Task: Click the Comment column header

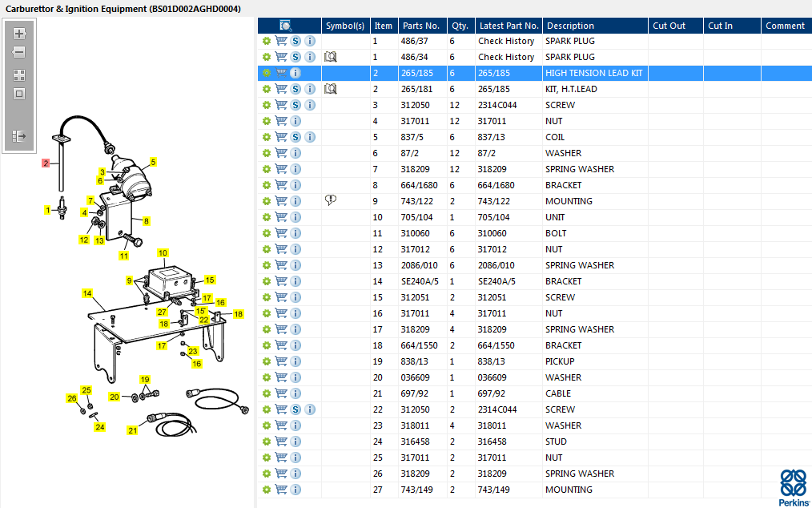Action: coord(786,26)
